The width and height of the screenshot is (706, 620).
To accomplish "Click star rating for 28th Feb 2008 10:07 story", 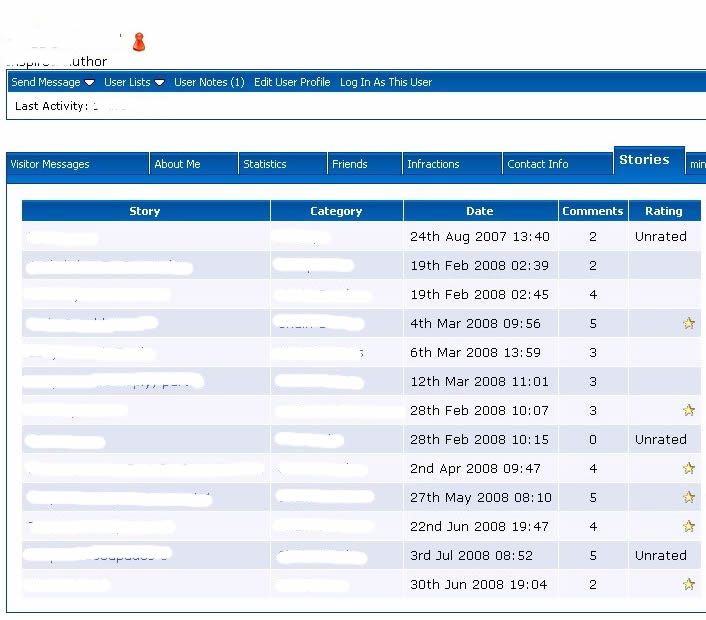I will point(688,410).
